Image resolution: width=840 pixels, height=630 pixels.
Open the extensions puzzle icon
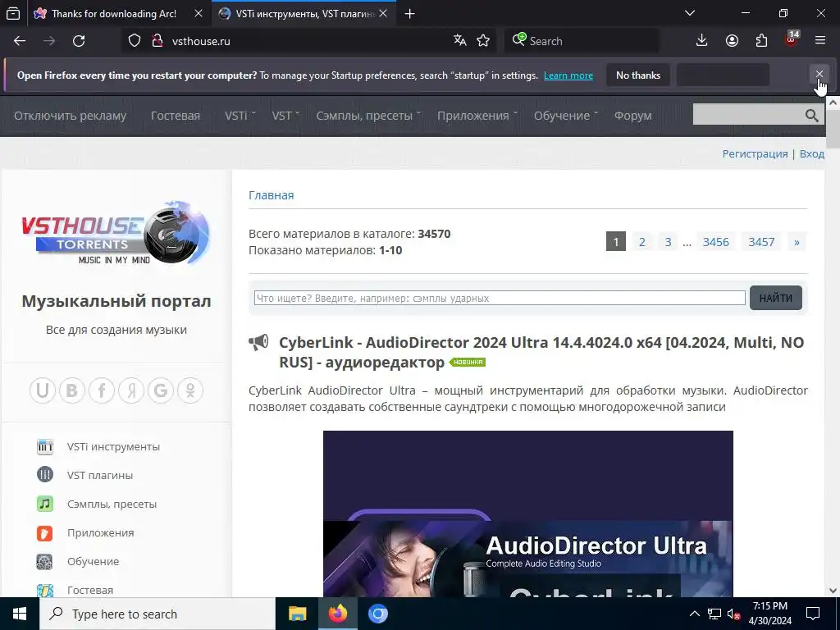[x=761, y=41]
